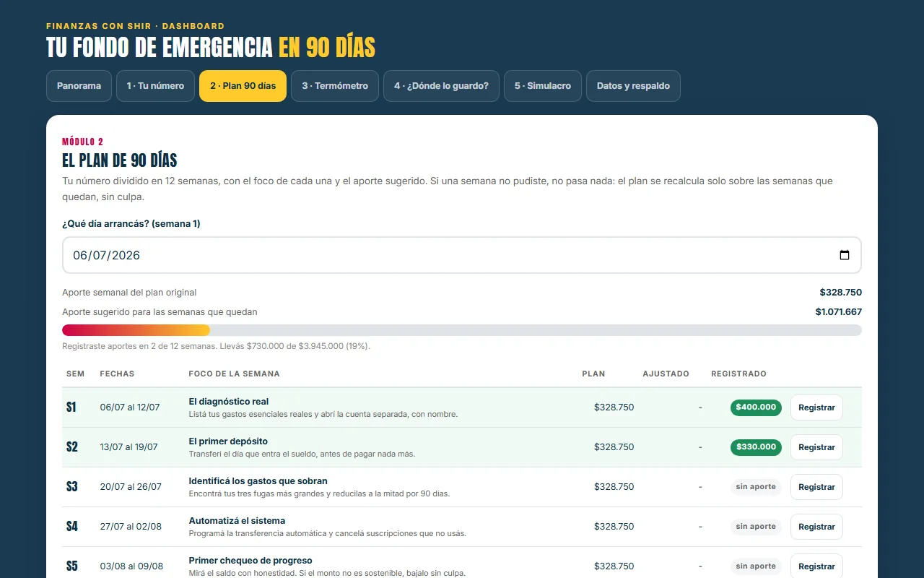Viewport: 924px width, 578px height.
Task: Click Registrar for week S1
Action: (816, 407)
